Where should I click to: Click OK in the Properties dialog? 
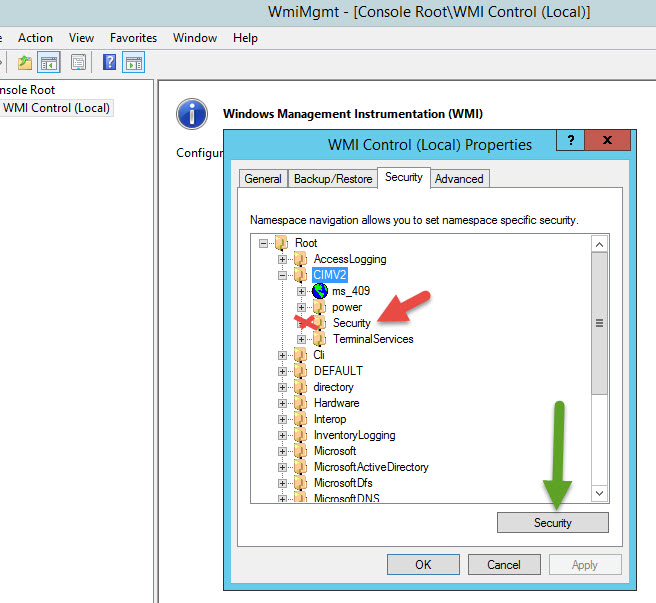click(423, 565)
